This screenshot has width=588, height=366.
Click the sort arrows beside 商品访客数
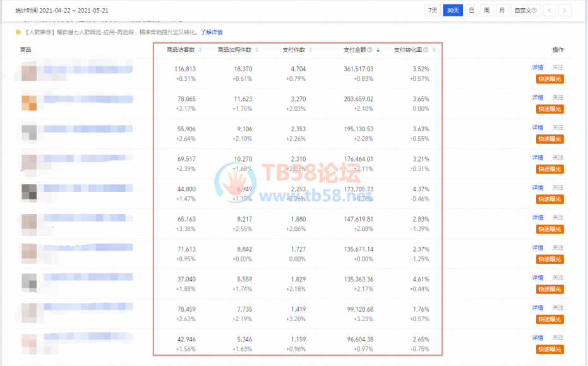[x=201, y=50]
